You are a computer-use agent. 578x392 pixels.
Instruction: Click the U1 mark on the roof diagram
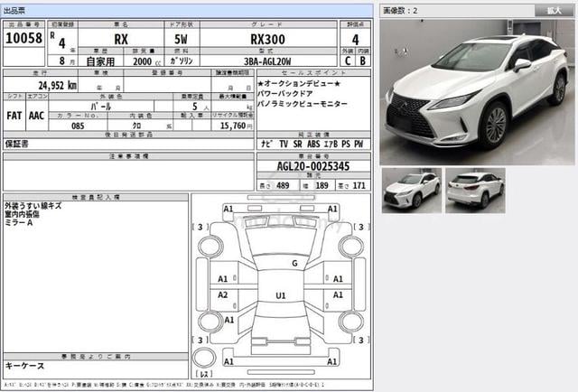pyautogui.click(x=281, y=295)
